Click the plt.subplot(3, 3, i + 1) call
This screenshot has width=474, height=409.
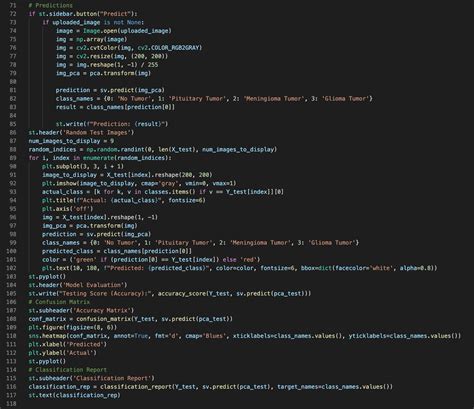pos(83,166)
